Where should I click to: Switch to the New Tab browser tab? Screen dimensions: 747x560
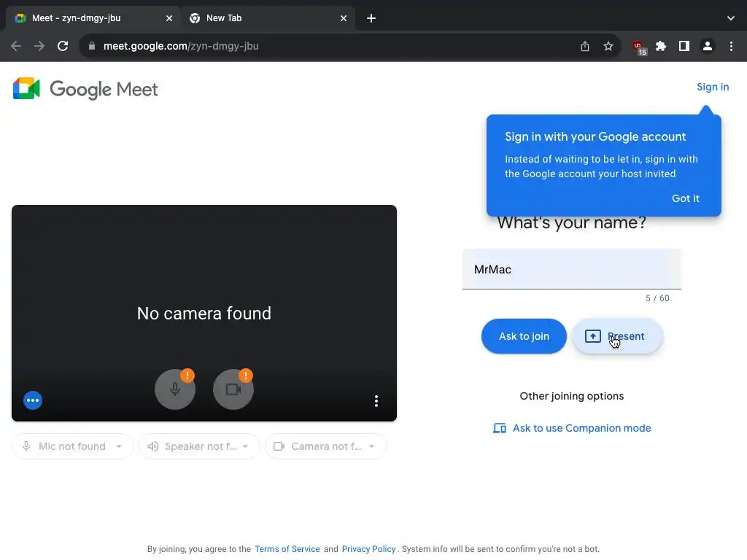click(268, 18)
